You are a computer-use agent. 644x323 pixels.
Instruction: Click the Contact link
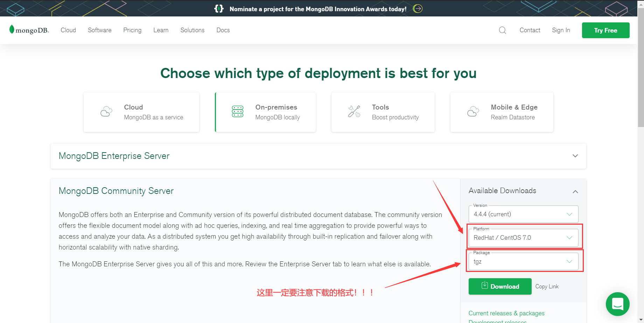(x=530, y=30)
